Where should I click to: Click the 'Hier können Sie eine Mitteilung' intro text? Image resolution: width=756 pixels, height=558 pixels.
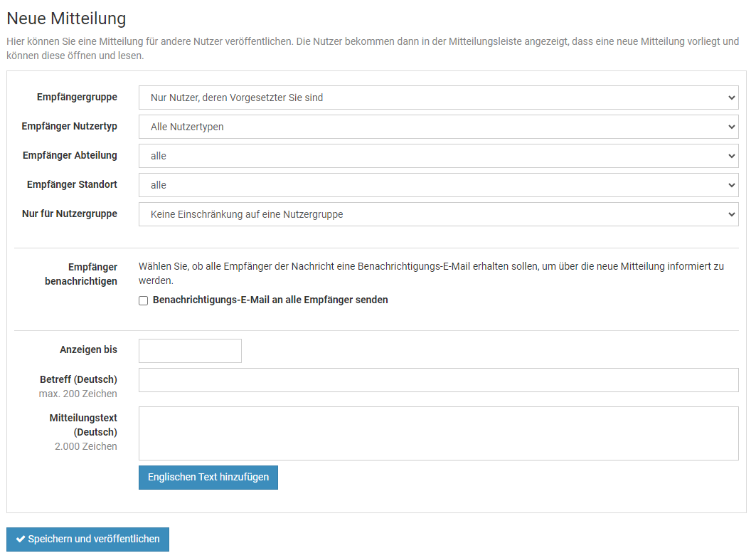click(x=373, y=48)
